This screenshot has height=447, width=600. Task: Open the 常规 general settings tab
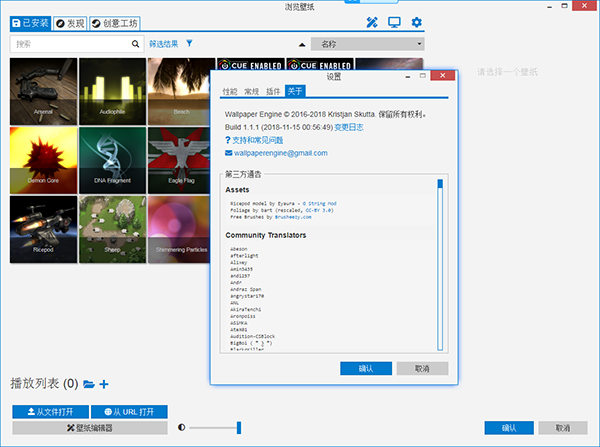[x=251, y=91]
